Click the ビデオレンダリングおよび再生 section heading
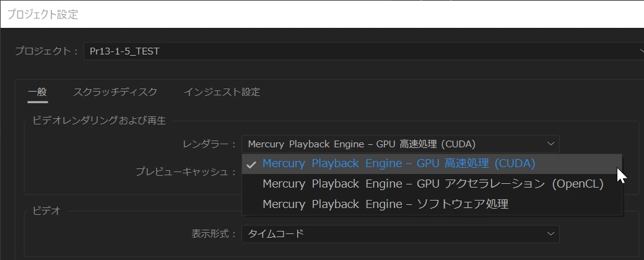The width and height of the screenshot is (644, 260). click(x=98, y=121)
